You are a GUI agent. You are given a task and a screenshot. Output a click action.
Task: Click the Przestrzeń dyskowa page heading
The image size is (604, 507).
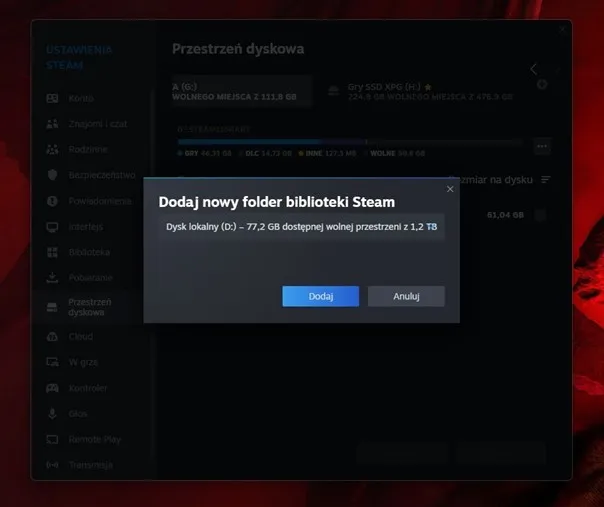click(238, 49)
